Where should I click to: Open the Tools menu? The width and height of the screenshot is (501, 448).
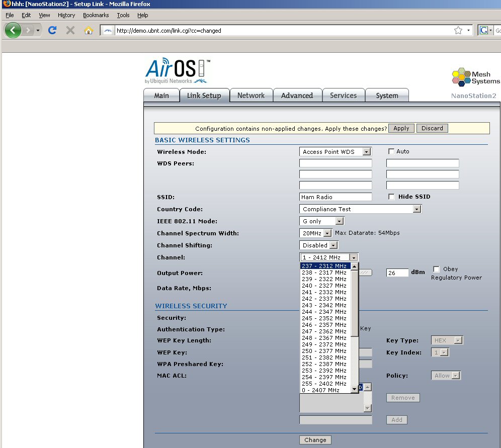pos(123,15)
